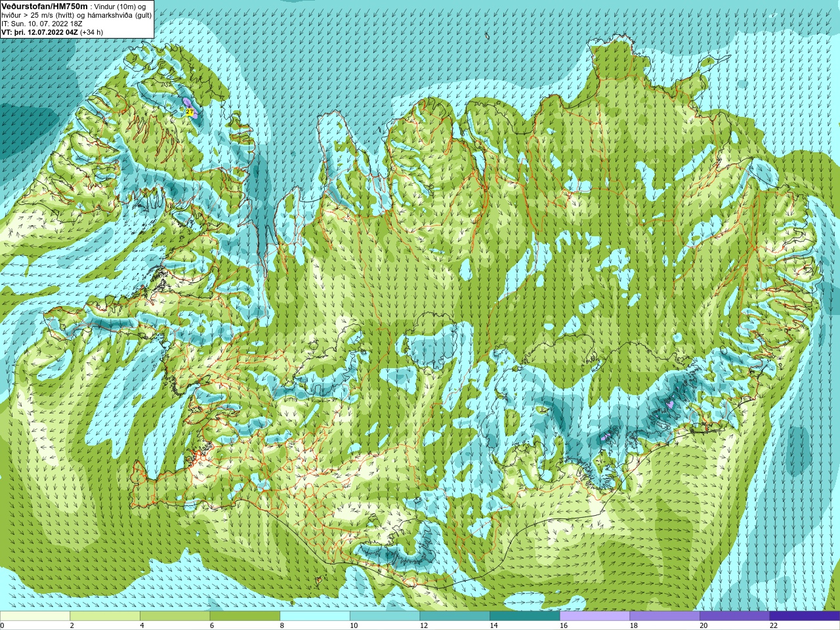The width and height of the screenshot is (840, 630).
Task: Select the 12–14 m/s teal legend swatch
Action: click(x=455, y=616)
